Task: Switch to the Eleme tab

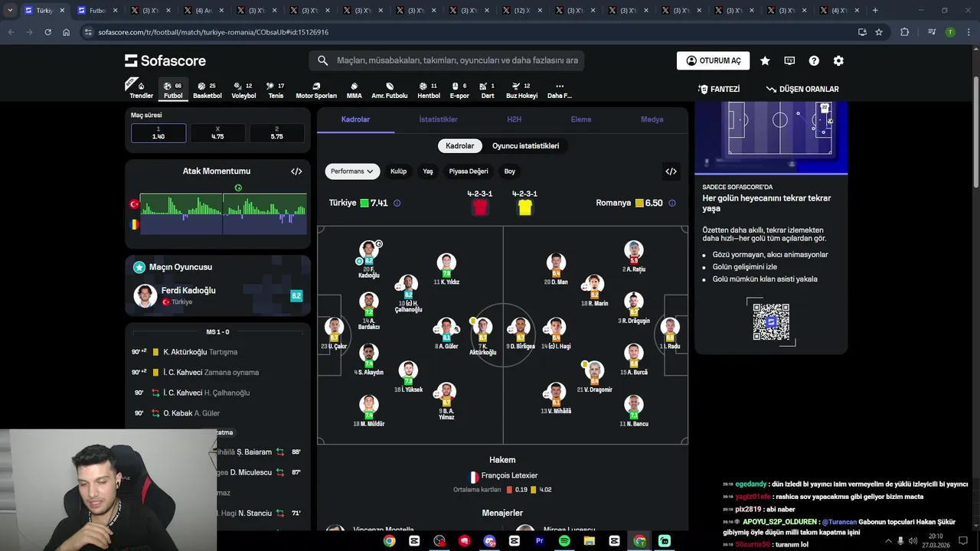Action: [x=581, y=119]
